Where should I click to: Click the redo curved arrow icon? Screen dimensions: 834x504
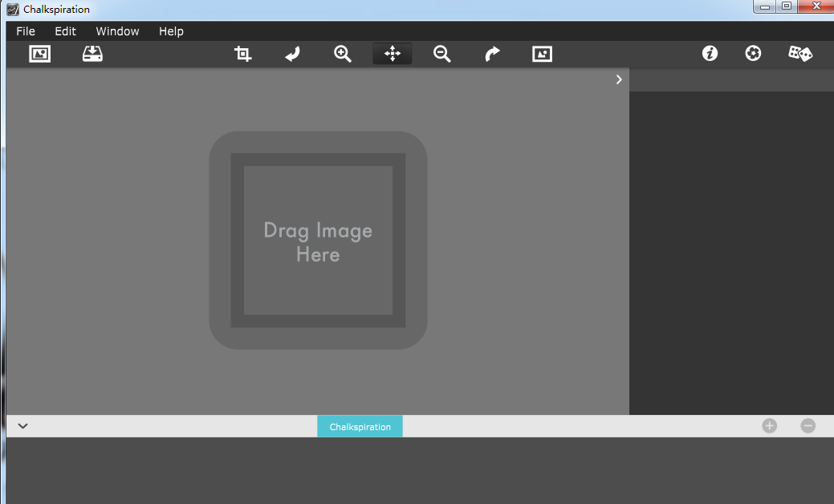tap(493, 54)
